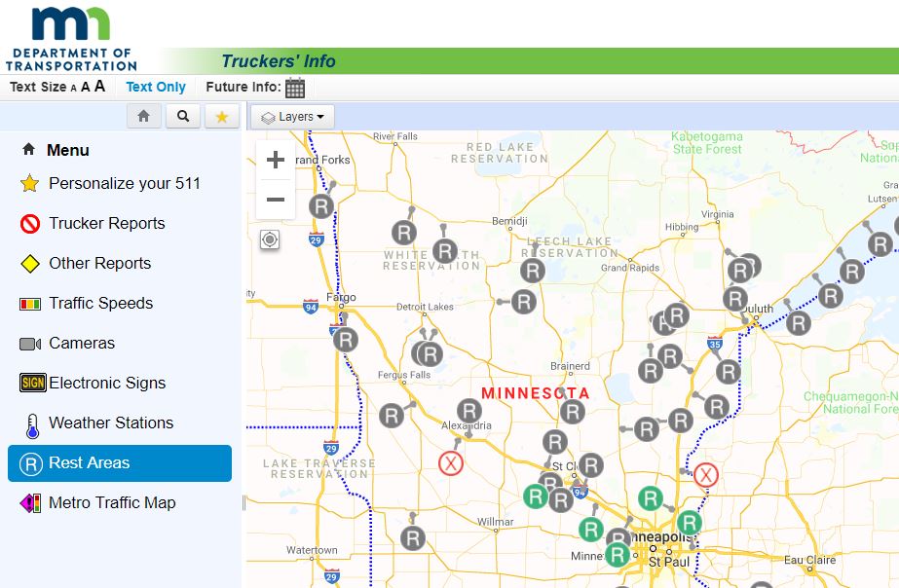Open the Metro Traffic Map
Viewport: 899px width, 588px height.
tap(112, 502)
